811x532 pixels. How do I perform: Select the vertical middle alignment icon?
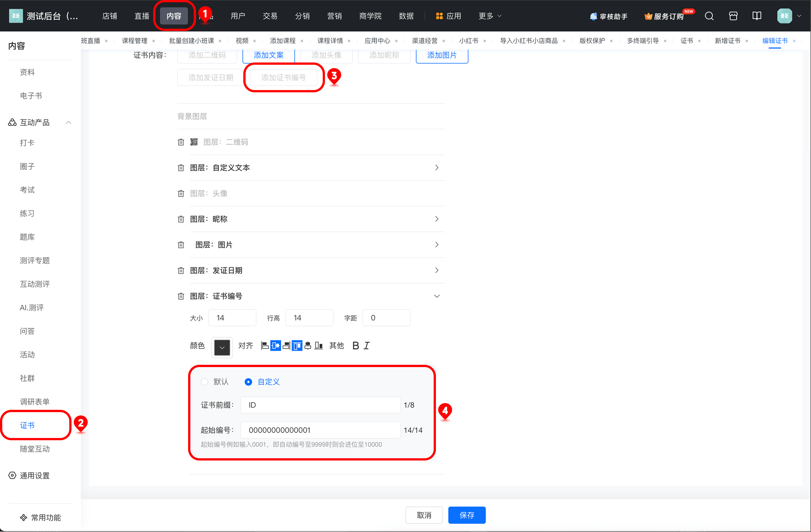[308, 346]
